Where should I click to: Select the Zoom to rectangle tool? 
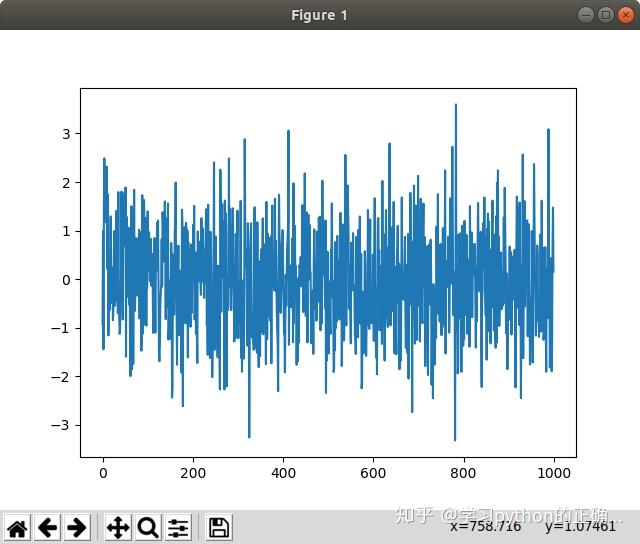tap(148, 528)
